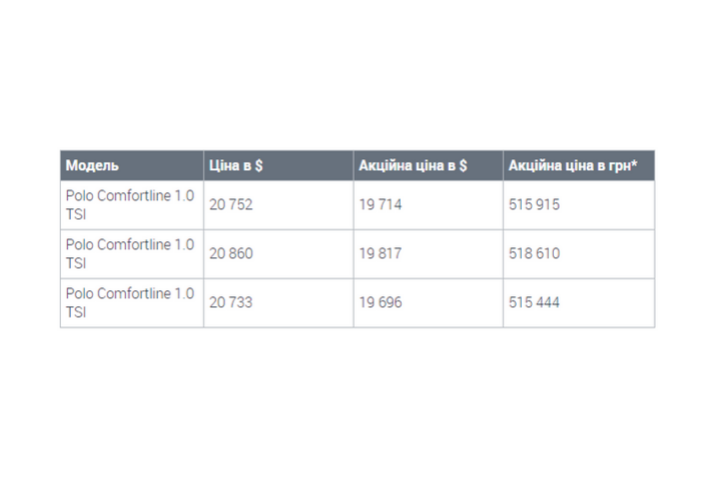The width and height of the screenshot is (716, 477).
Task: Click the asterisk in грн* header
Action: click(x=634, y=162)
